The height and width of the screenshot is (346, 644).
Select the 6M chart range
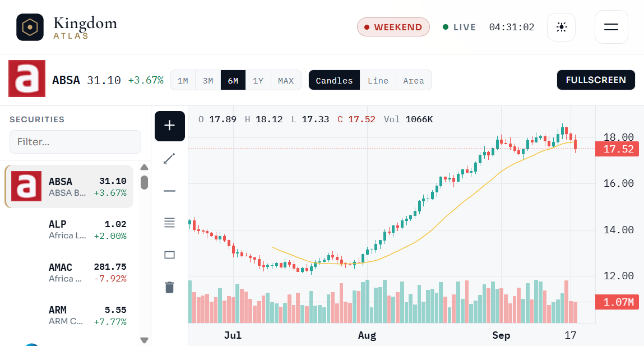point(233,80)
